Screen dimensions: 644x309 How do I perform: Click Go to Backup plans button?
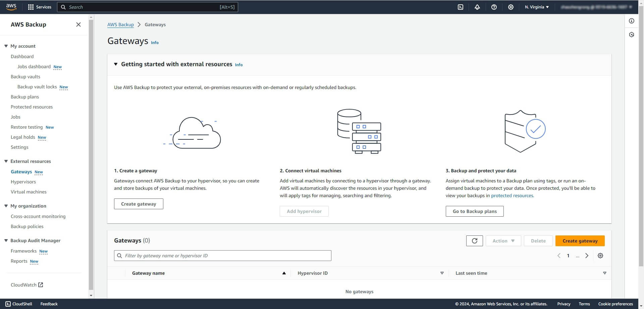pyautogui.click(x=475, y=211)
